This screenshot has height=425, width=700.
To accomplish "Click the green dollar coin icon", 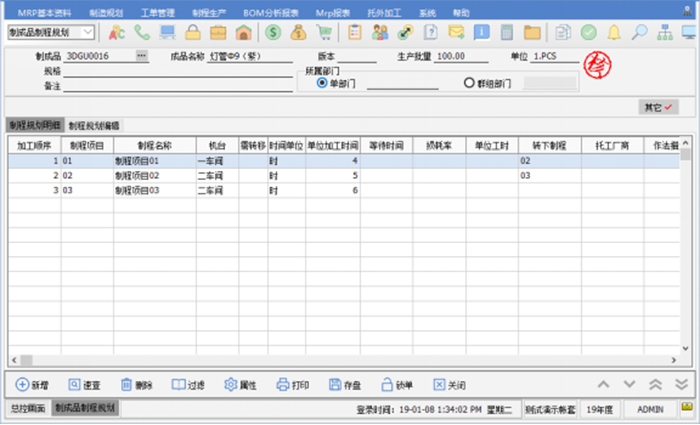I will 272,32.
